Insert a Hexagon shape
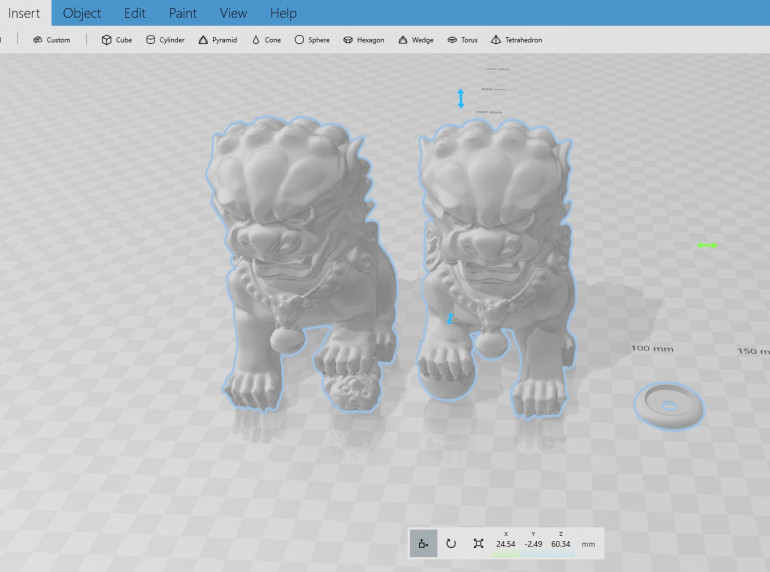 [x=363, y=40]
